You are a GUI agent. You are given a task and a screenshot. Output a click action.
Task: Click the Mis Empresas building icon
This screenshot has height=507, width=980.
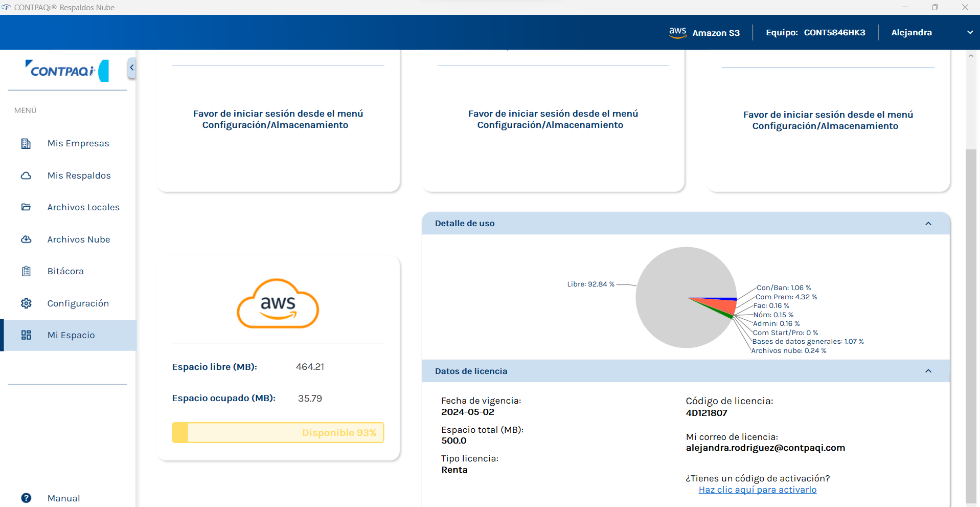coord(26,144)
